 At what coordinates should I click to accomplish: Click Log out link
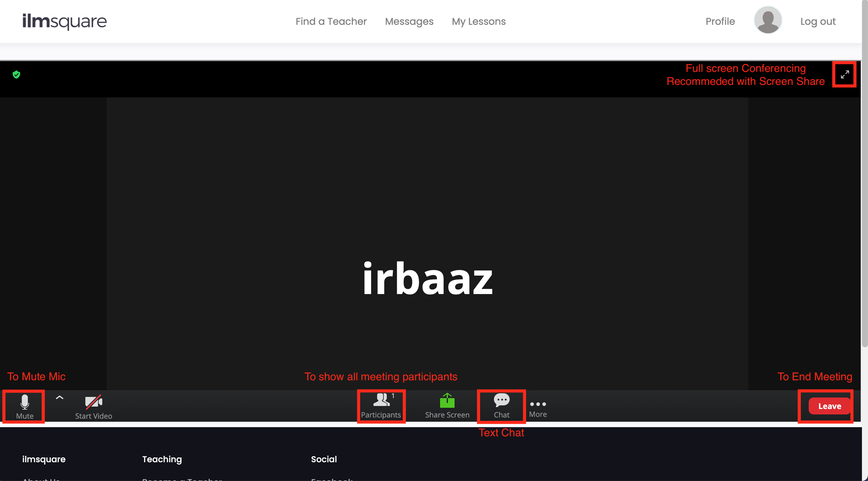tap(817, 21)
